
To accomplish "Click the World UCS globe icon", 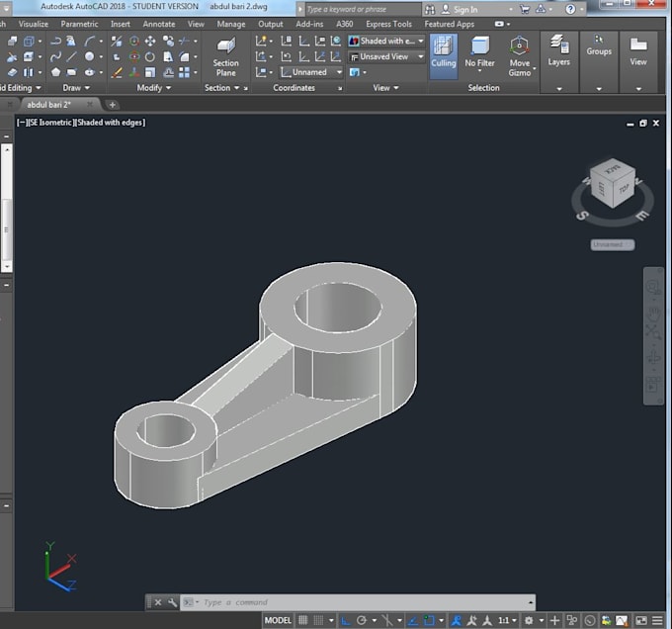I will point(336,42).
